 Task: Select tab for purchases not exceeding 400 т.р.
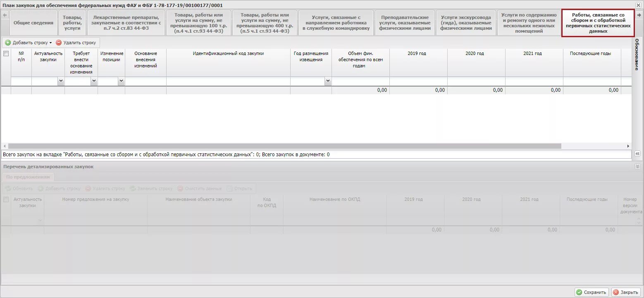point(265,23)
